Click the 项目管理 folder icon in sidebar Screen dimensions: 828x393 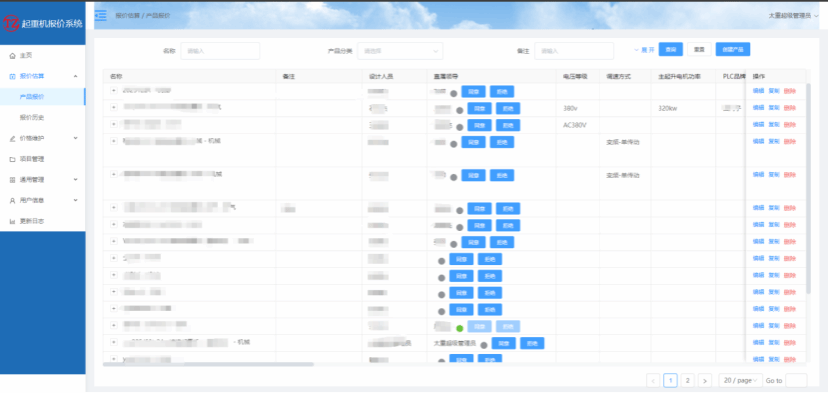point(13,159)
